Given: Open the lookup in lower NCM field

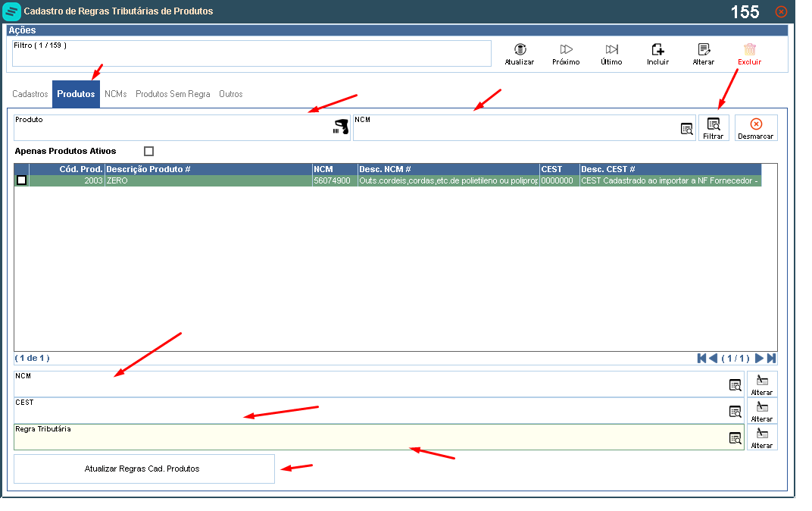Looking at the screenshot, I should [735, 385].
